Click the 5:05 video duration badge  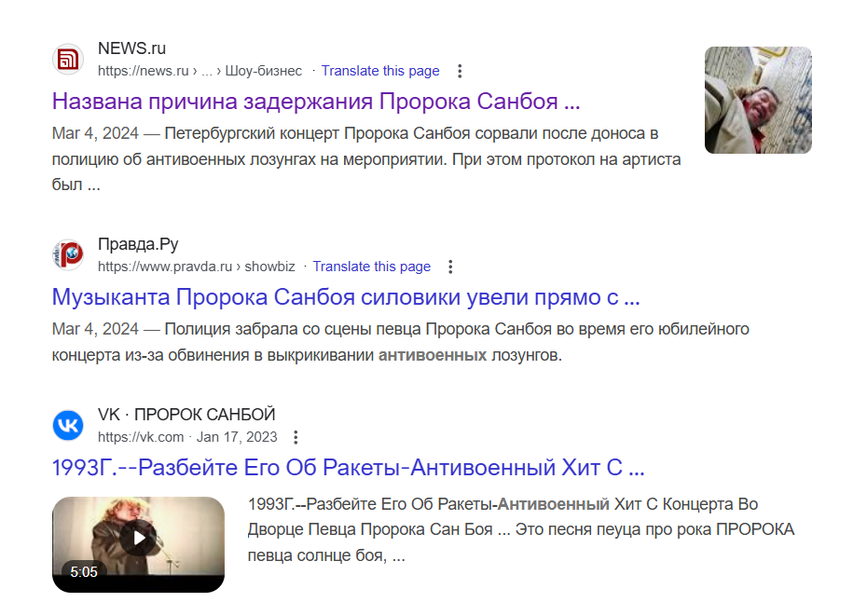coord(84,572)
